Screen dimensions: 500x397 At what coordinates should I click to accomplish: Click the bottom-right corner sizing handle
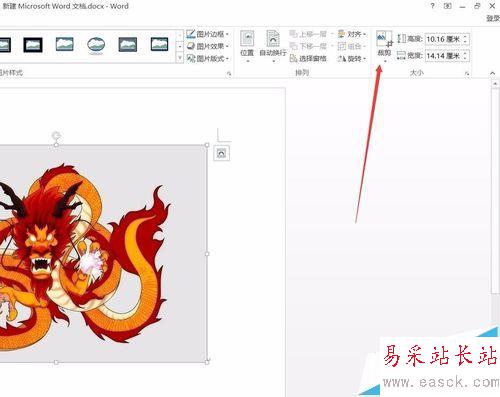click(207, 362)
